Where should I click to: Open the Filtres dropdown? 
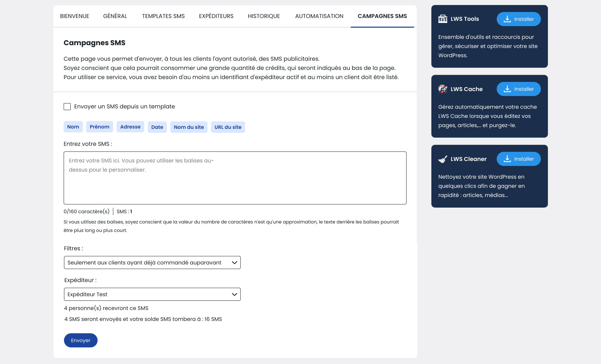152,263
